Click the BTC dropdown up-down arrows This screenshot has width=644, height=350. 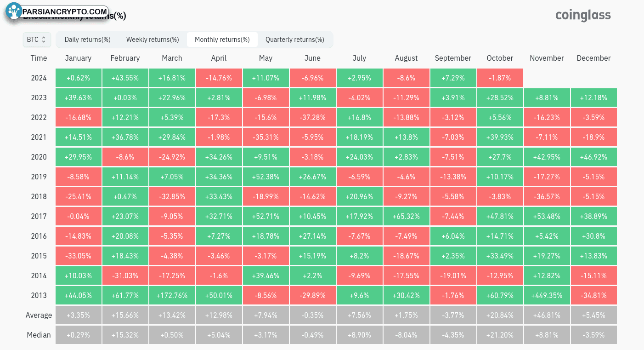tap(44, 40)
